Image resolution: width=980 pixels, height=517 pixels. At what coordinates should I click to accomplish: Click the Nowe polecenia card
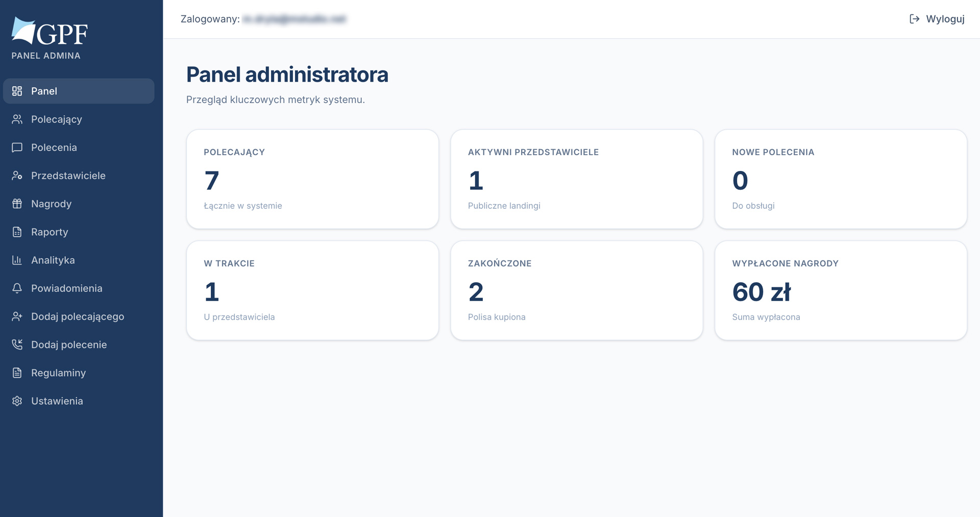pos(841,179)
